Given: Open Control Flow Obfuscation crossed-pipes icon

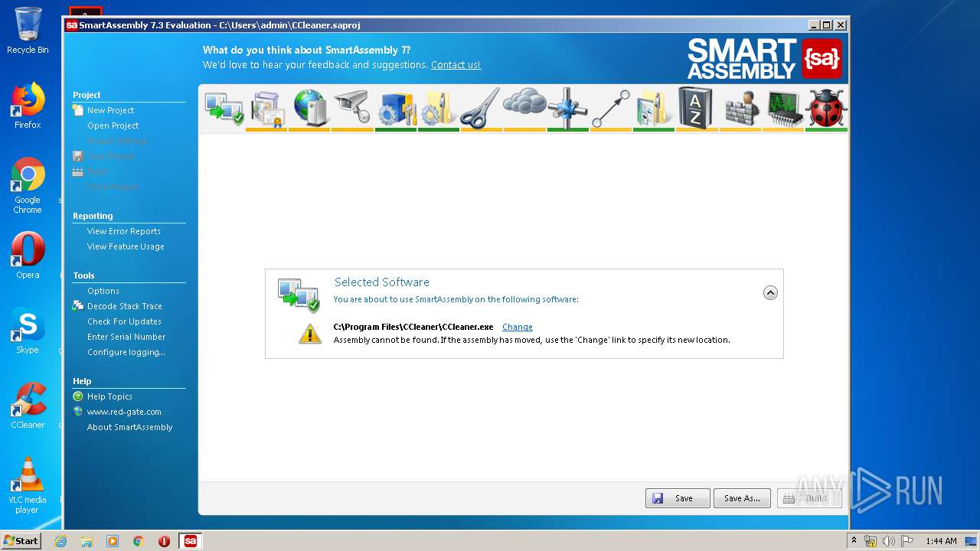Looking at the screenshot, I should (x=567, y=108).
